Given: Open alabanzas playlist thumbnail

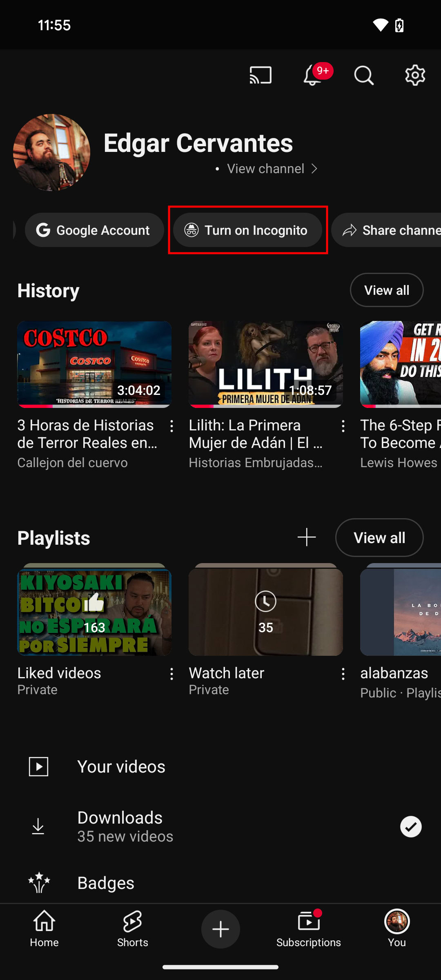Looking at the screenshot, I should (401, 610).
